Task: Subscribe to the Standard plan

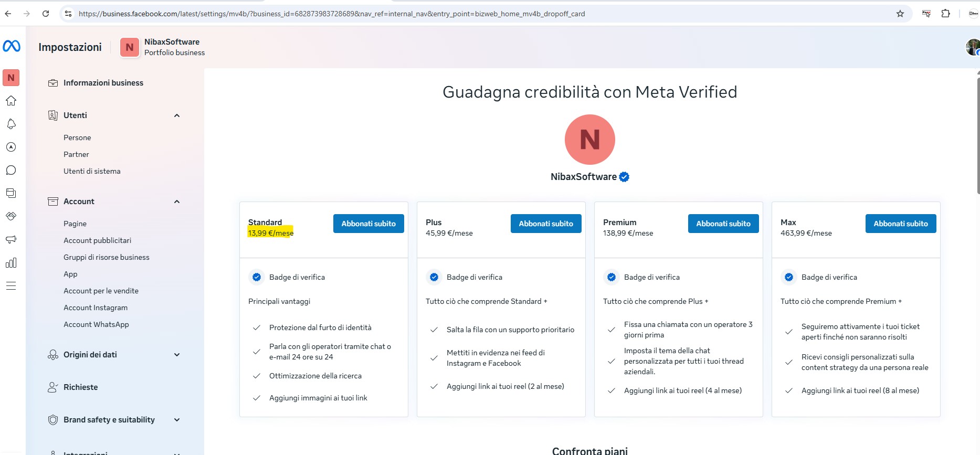Action: (368, 224)
